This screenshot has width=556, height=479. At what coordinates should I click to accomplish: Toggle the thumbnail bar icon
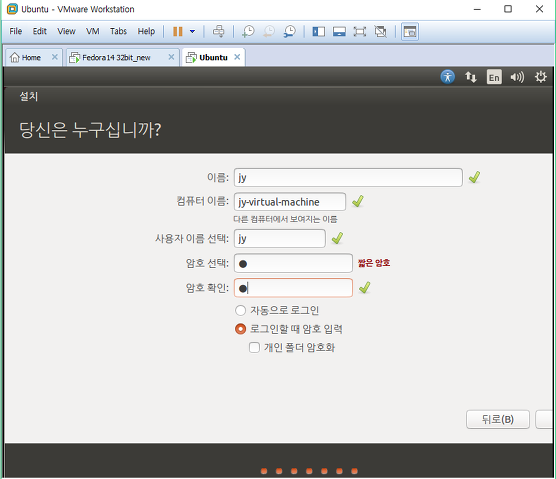(339, 32)
